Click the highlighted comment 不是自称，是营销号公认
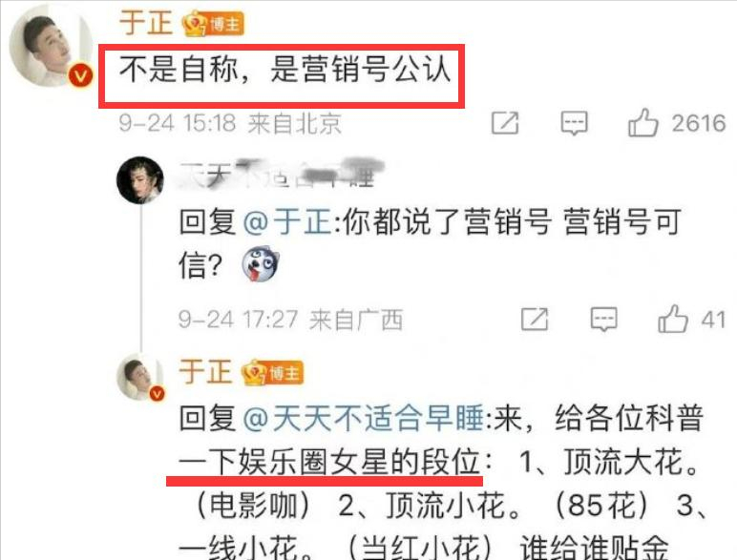This screenshot has width=737, height=560. (x=284, y=70)
